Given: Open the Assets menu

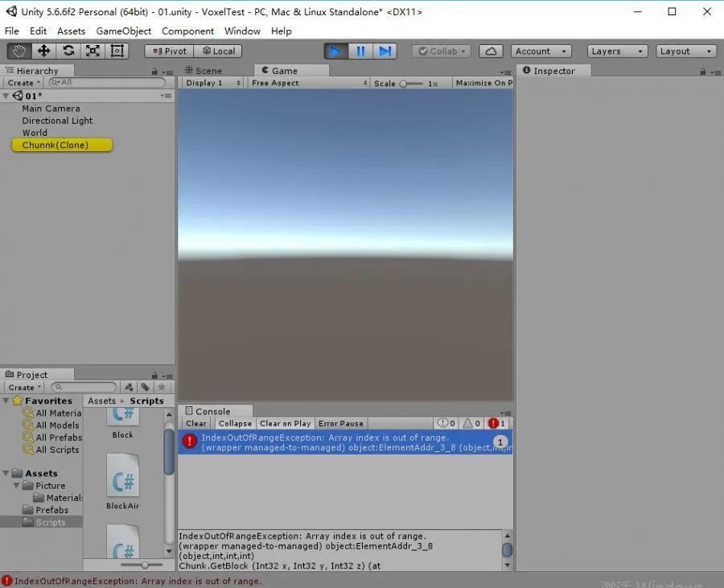Looking at the screenshot, I should click(x=71, y=31).
